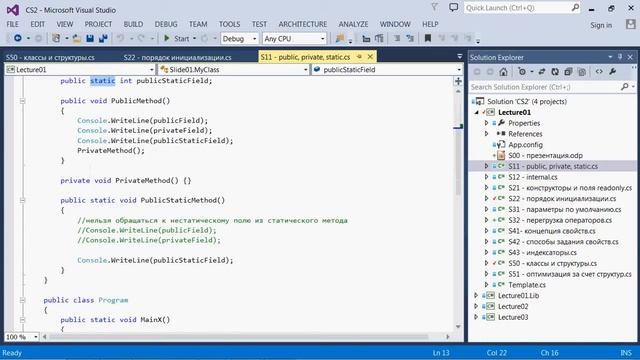Screen dimensions: 640x360
Task: Click the Solution Explorer Home icon
Action: (x=503, y=72)
